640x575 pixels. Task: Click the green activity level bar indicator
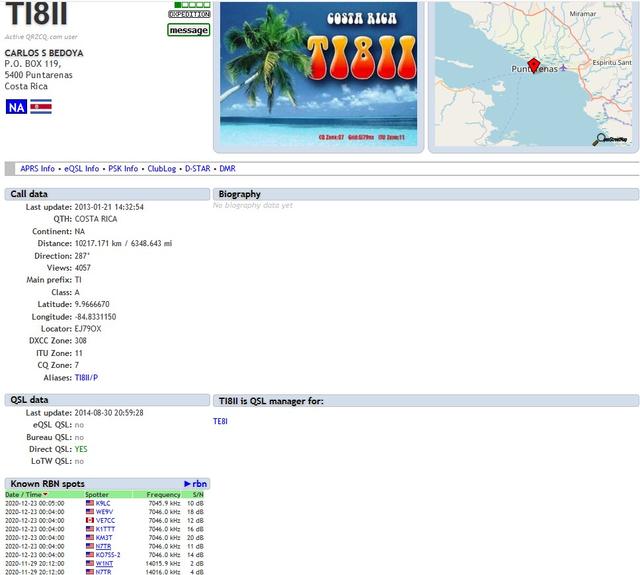[x=192, y=4]
